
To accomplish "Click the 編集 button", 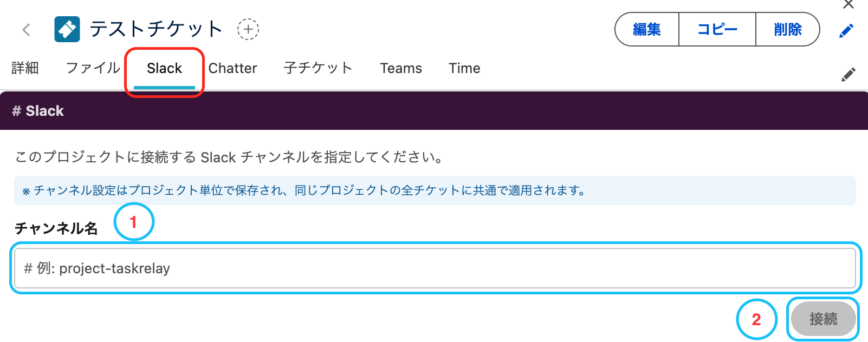I will pyautogui.click(x=647, y=29).
